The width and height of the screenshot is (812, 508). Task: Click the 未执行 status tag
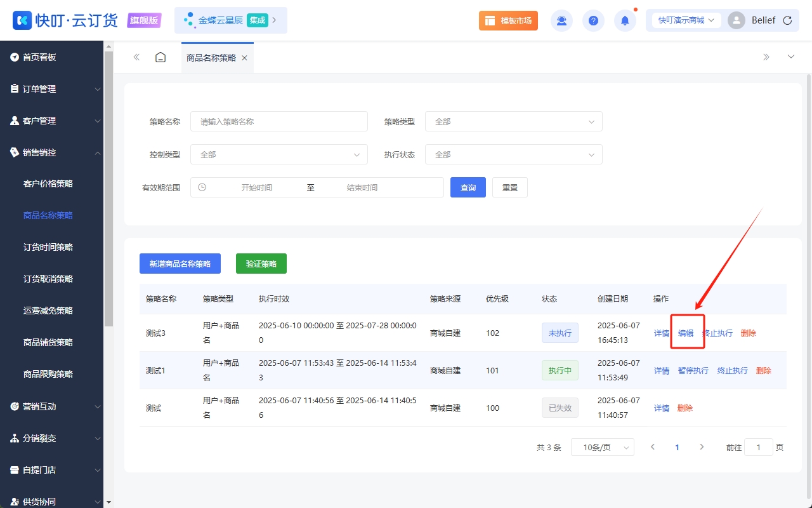pos(560,333)
